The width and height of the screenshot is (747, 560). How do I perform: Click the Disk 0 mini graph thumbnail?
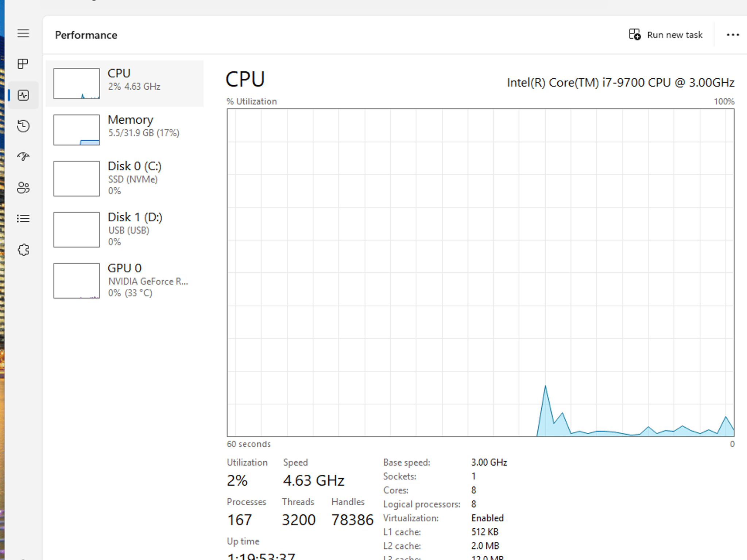pos(77,178)
